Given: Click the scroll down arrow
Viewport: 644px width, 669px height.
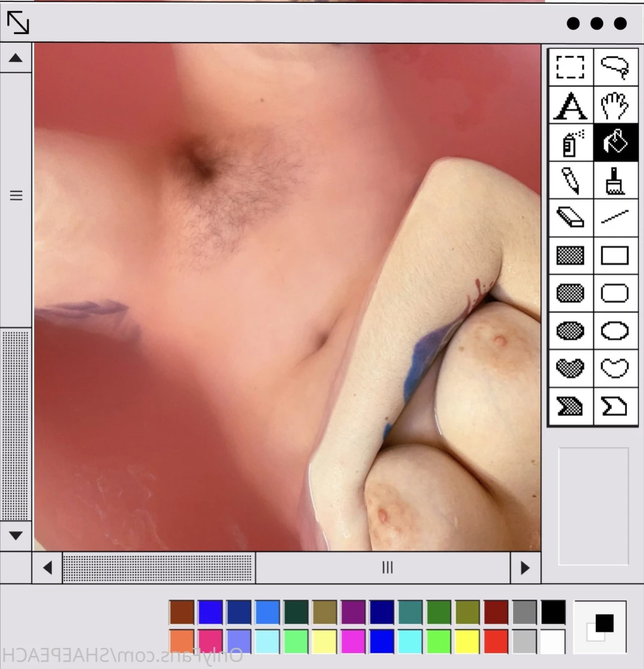Looking at the screenshot, I should tap(15, 536).
